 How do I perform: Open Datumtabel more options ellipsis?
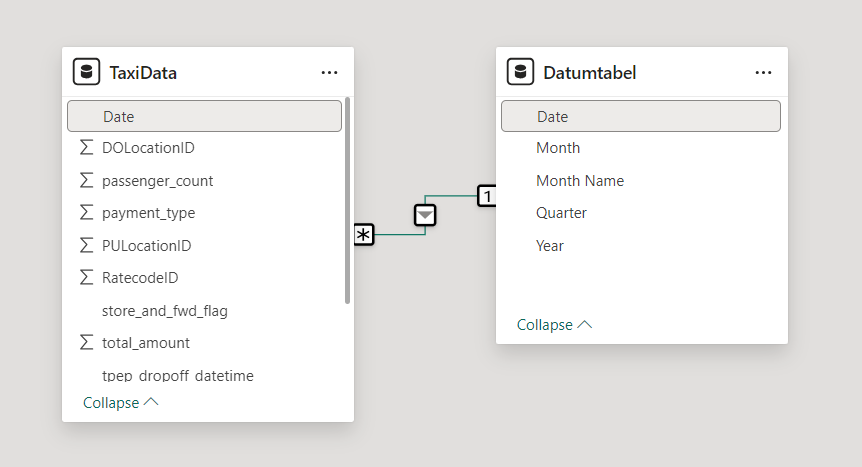763,73
